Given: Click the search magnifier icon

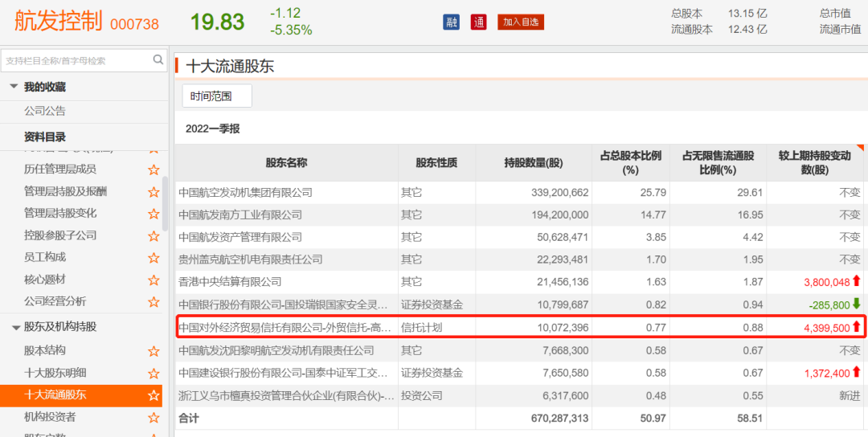Looking at the screenshot, I should coord(158,59).
